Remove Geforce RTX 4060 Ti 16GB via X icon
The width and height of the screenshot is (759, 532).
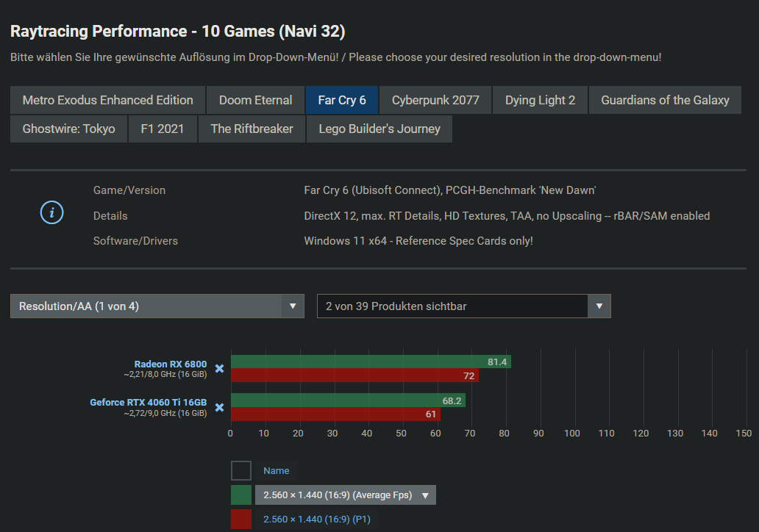click(219, 407)
